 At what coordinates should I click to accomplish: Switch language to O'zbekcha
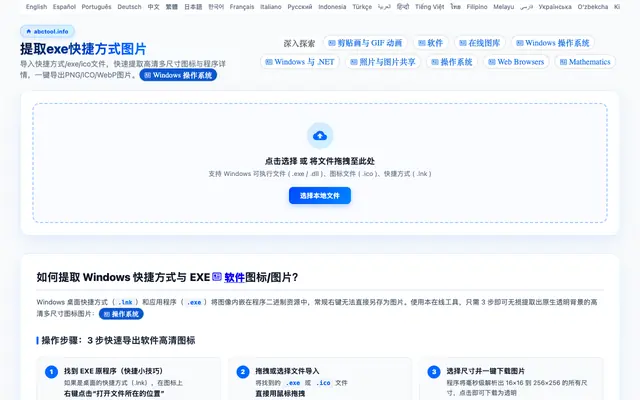593,7
